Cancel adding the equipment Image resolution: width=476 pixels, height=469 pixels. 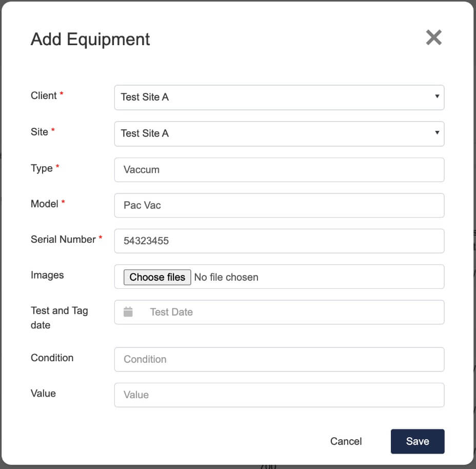coord(346,441)
